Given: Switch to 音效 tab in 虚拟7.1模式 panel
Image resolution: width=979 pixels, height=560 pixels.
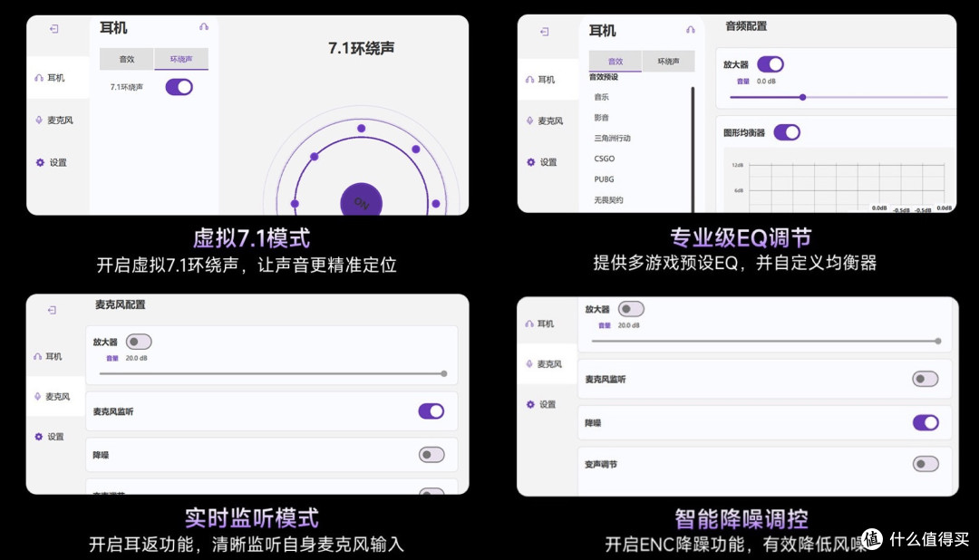Looking at the screenshot, I should (127, 59).
